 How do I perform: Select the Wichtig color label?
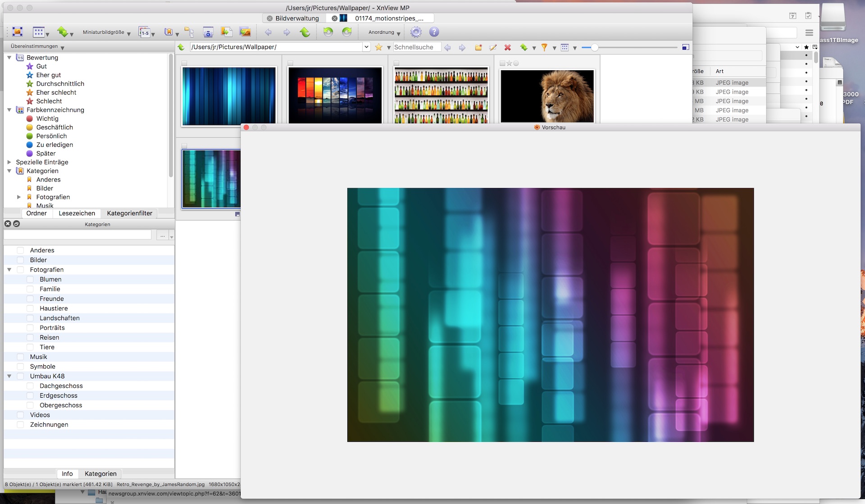click(47, 118)
